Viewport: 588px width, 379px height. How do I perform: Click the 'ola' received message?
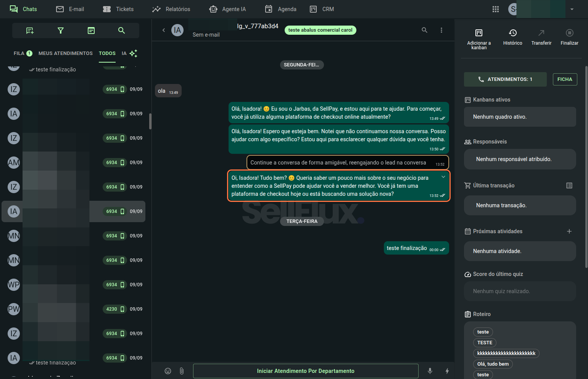click(x=168, y=91)
